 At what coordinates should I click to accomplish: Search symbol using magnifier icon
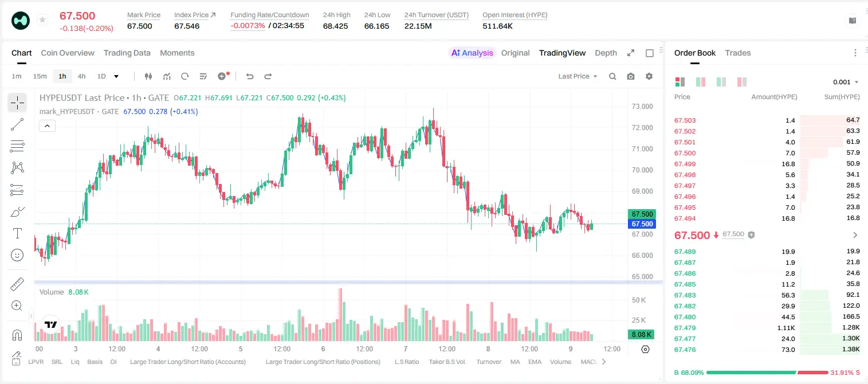pyautogui.click(x=612, y=76)
